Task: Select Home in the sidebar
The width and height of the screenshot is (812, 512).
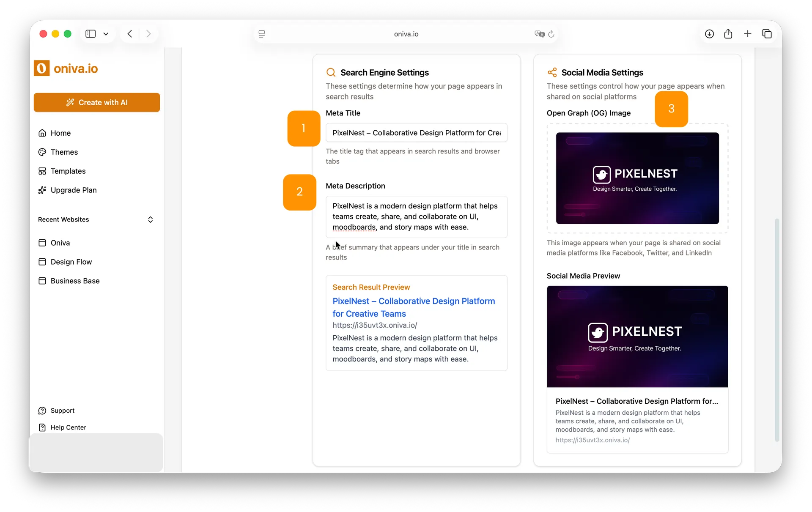Action: (x=43, y=133)
